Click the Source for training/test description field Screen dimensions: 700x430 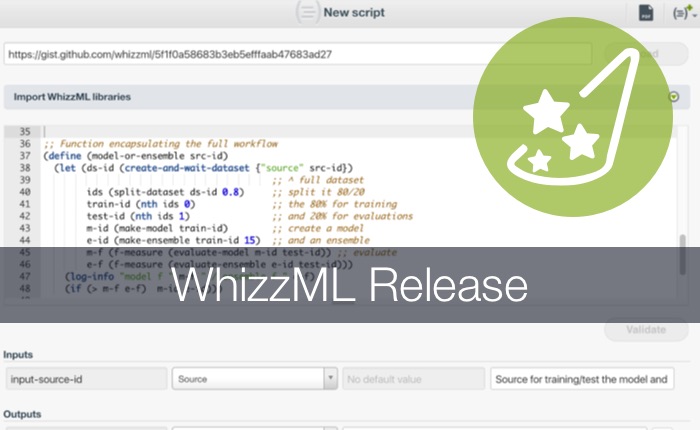tap(582, 379)
